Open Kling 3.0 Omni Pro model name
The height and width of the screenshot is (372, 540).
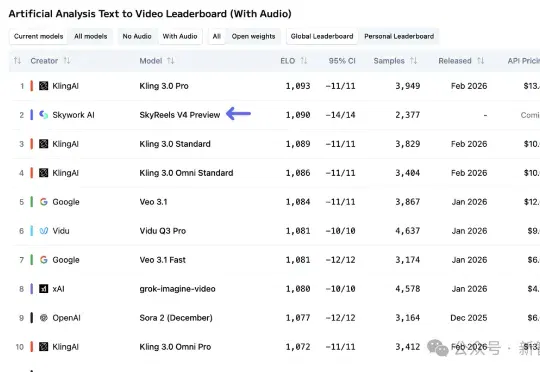175,347
